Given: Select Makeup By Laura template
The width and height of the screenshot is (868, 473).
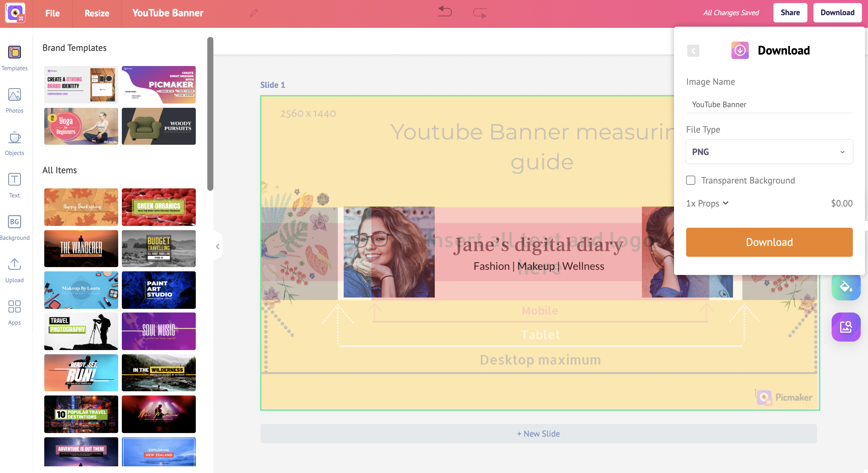Looking at the screenshot, I should (x=81, y=290).
